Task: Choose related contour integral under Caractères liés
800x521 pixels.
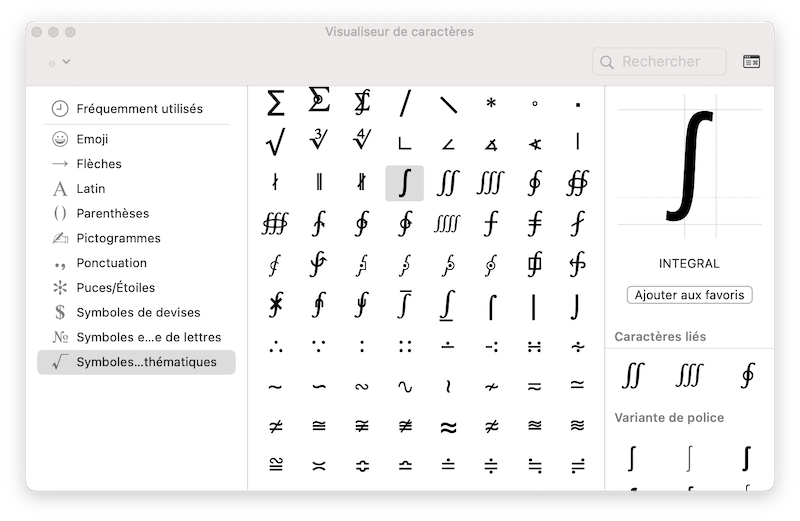Action: coord(747,376)
